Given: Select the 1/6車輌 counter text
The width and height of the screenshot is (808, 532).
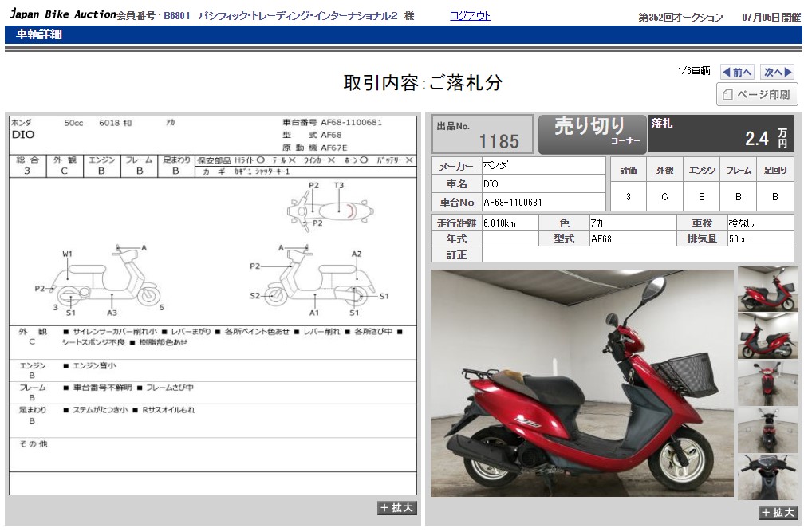Looking at the screenshot, I should [x=694, y=71].
